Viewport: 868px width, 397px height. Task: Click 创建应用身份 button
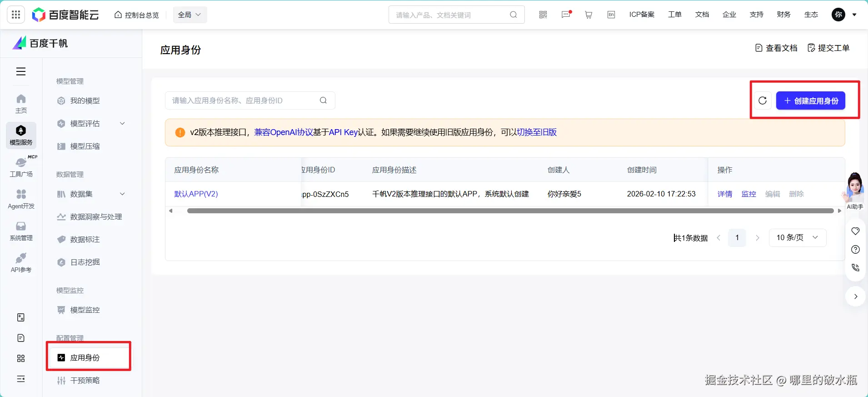coord(811,101)
